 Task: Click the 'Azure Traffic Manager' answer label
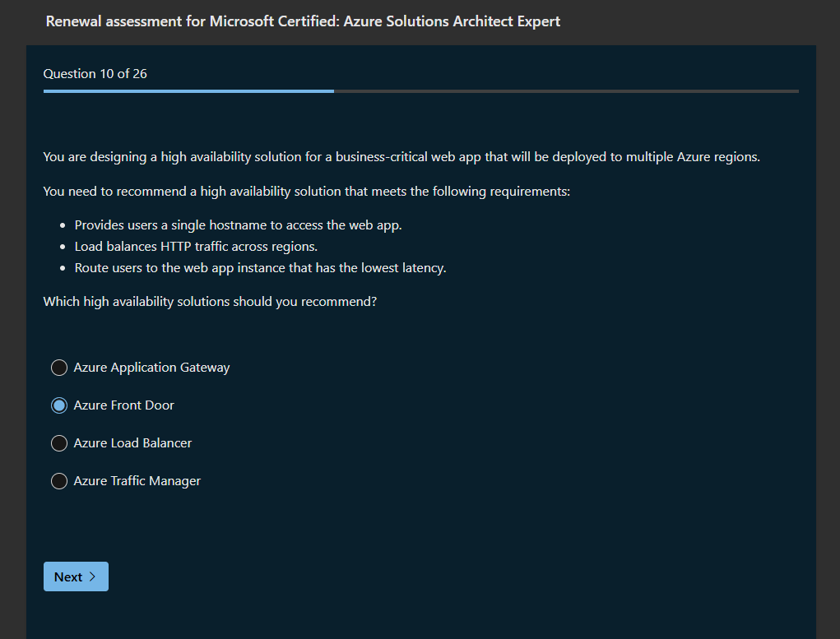(137, 481)
